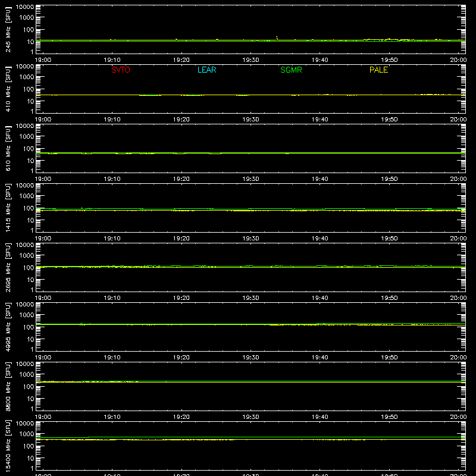Click the 10000 y-axis value of 245 MHz plot
The height and width of the screenshot is (476, 476).
(25, 7)
